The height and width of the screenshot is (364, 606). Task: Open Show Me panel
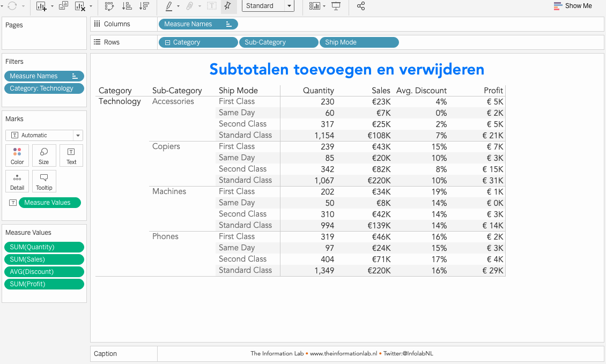pos(573,6)
